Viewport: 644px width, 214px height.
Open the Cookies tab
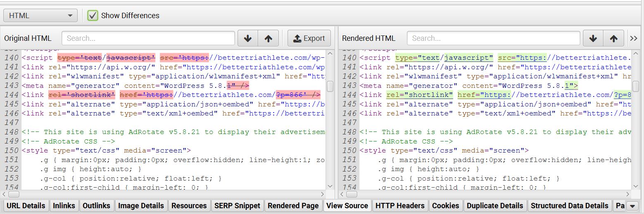(x=445, y=206)
